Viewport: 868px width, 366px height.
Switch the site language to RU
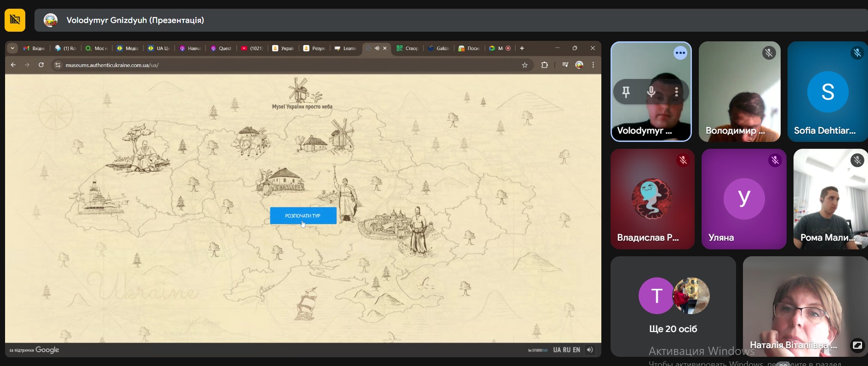[x=566, y=350]
